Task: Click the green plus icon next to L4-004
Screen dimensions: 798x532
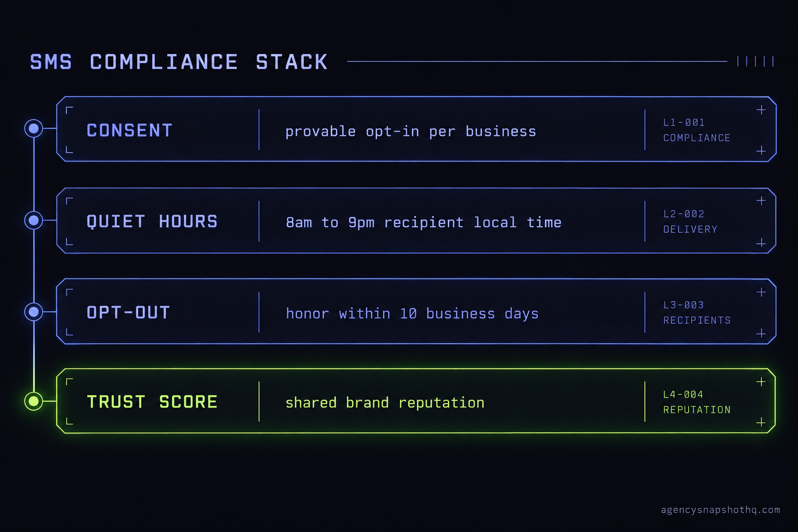Action: 761,382
